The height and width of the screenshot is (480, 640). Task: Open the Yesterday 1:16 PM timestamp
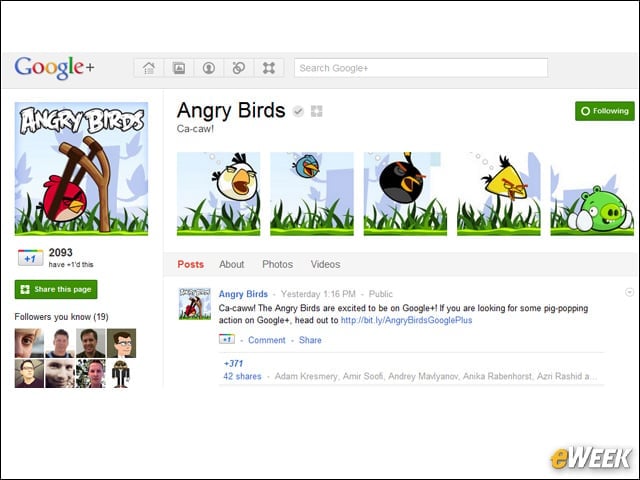[318, 294]
